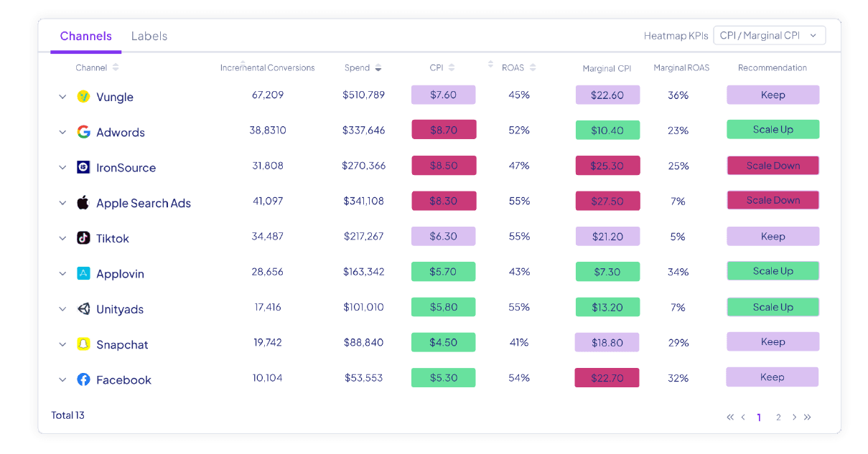Screen dimensions: 868x454
Task: Click IronSource Marginal CPI $25.30 cell
Action: 607,166
